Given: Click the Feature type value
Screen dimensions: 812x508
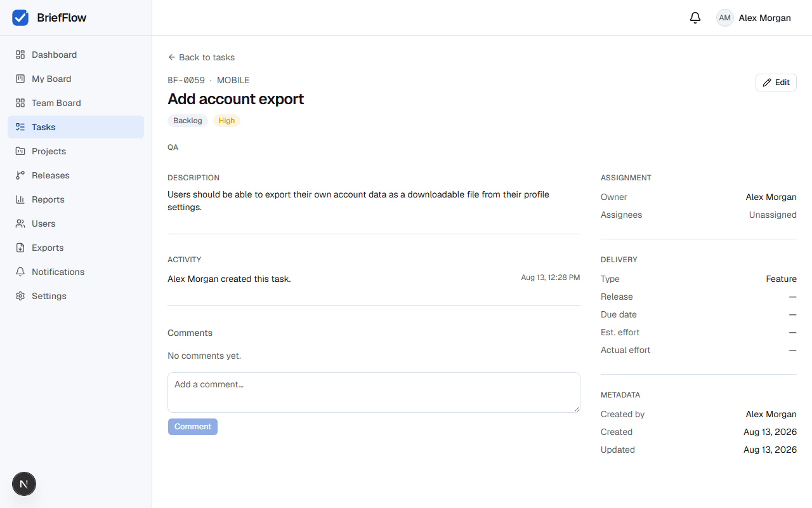Looking at the screenshot, I should pyautogui.click(x=782, y=279).
